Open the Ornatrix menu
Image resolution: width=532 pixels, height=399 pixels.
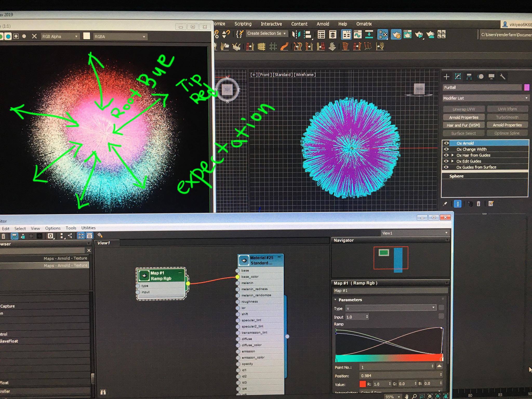click(x=364, y=24)
